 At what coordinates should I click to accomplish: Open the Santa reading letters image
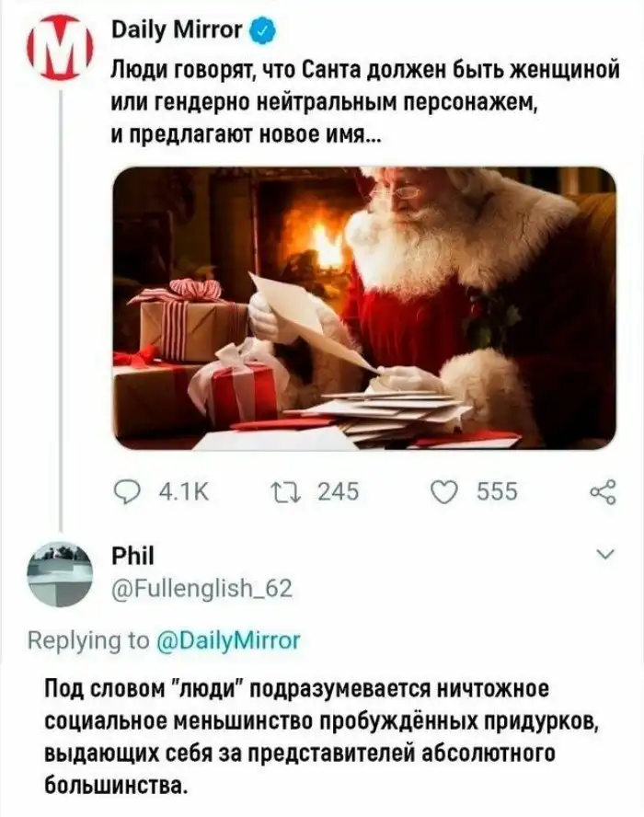tap(364, 308)
